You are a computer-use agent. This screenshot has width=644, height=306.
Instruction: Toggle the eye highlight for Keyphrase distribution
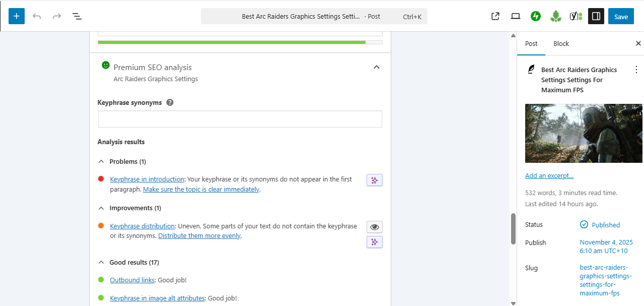tap(374, 227)
